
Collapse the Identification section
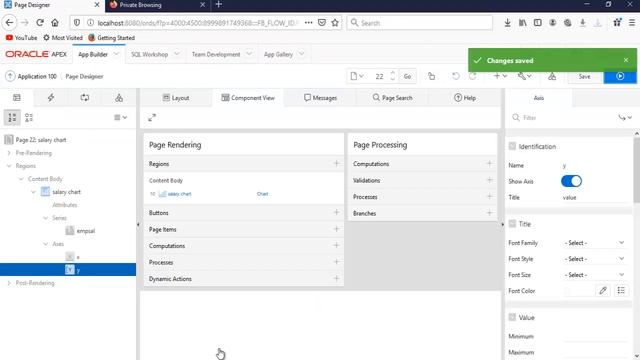tap(512, 146)
